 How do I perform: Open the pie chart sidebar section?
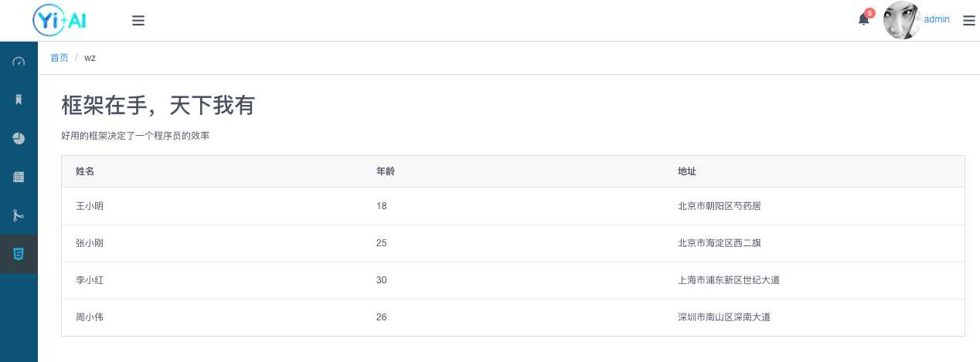19,138
